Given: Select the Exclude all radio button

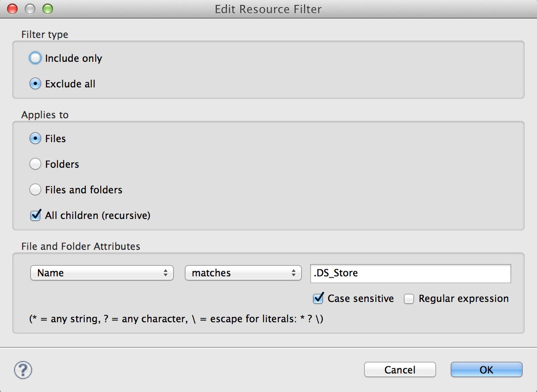Looking at the screenshot, I should pos(35,83).
